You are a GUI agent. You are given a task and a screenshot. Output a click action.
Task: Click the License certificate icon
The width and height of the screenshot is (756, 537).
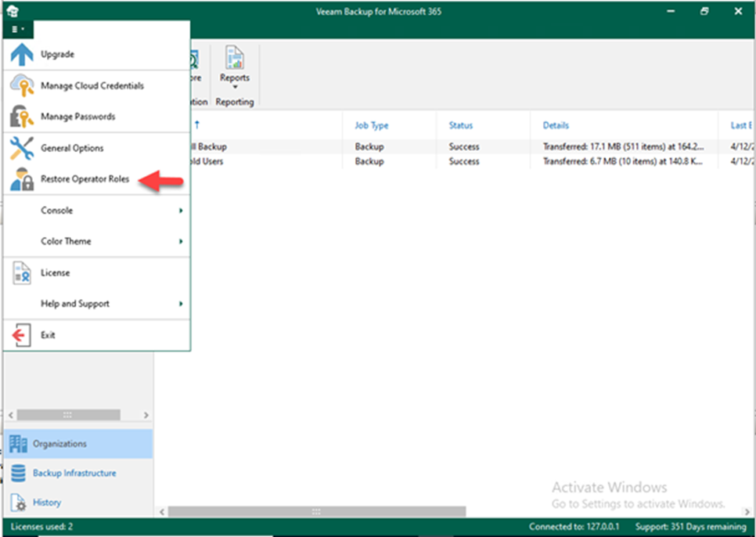[22, 273]
